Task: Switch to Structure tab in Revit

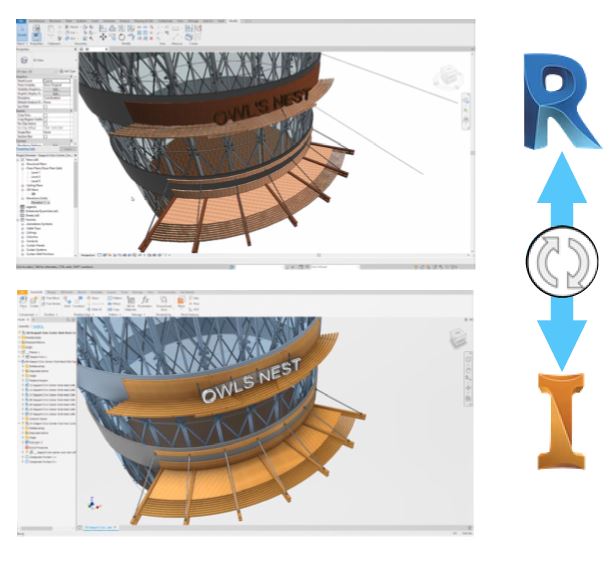Action: click(55, 21)
